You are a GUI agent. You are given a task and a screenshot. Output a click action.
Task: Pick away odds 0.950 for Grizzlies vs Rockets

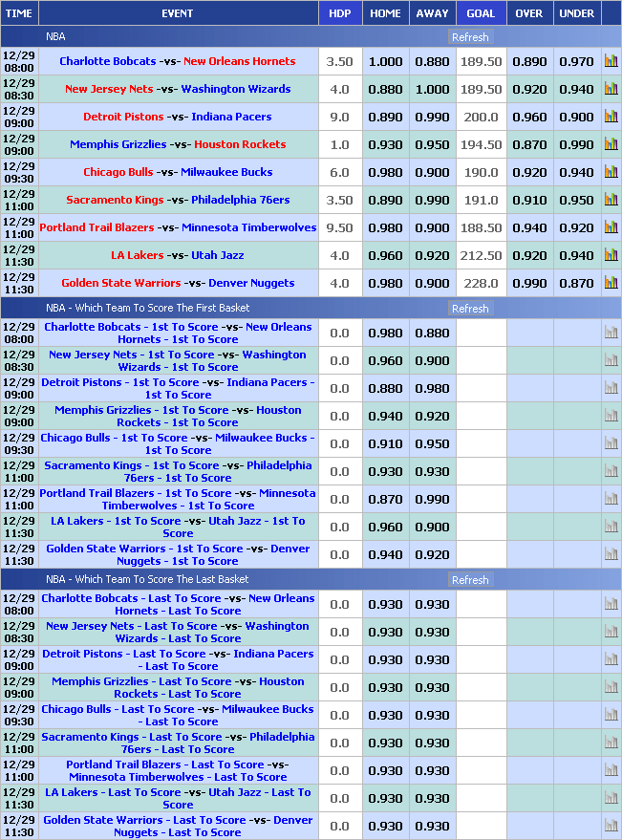pos(432,144)
